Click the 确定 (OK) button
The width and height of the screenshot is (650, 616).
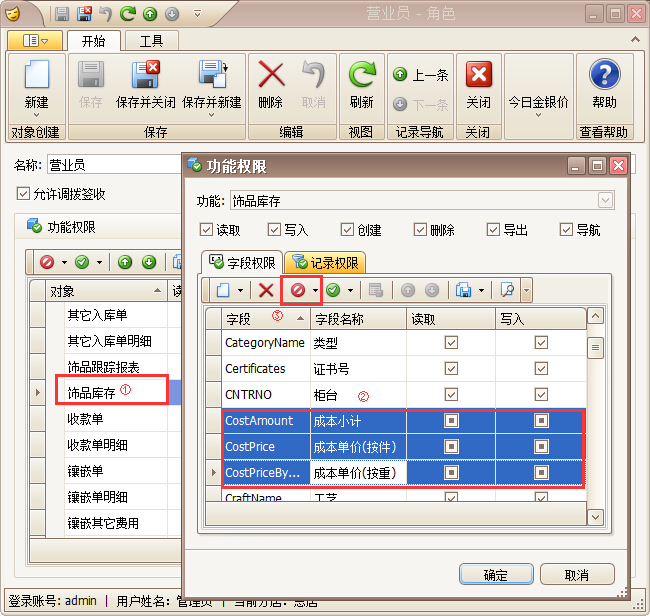[x=495, y=575]
